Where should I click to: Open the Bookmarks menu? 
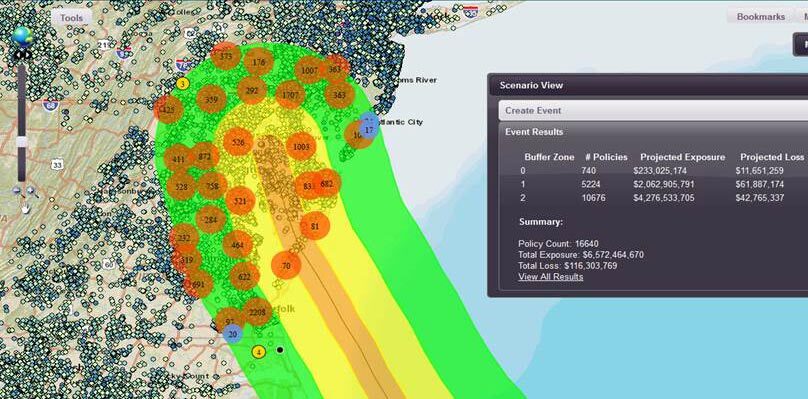pyautogui.click(x=761, y=16)
